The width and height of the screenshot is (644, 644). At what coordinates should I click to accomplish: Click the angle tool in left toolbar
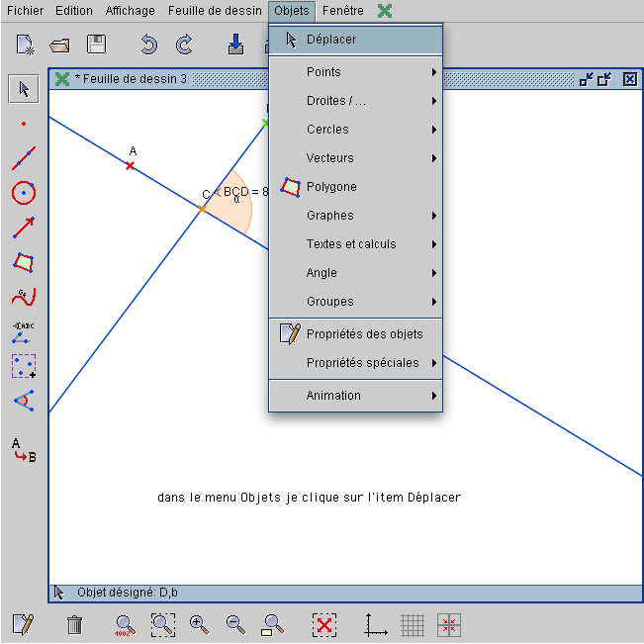(24, 400)
